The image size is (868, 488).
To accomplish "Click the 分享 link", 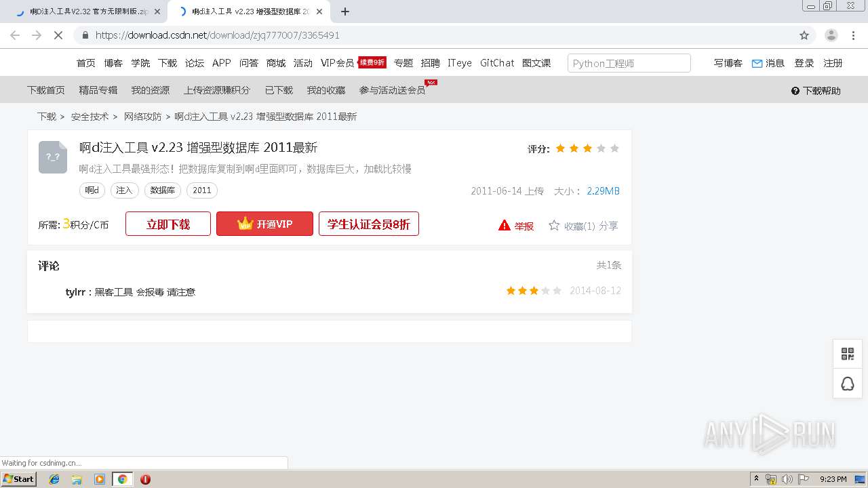I will coord(608,226).
